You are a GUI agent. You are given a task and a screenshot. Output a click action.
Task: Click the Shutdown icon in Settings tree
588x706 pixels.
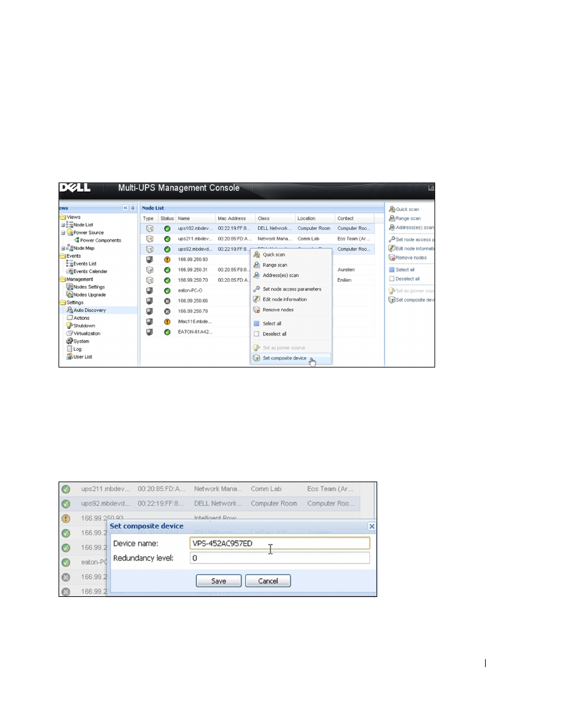70,326
